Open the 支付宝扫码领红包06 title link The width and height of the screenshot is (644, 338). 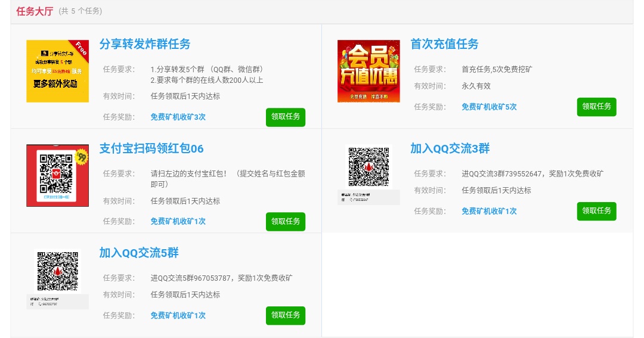coord(151,148)
